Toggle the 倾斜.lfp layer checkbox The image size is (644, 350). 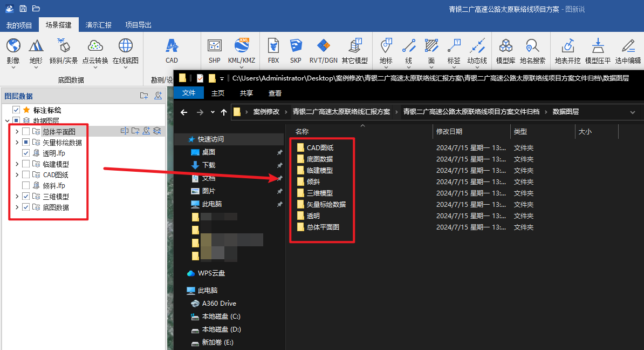click(x=26, y=186)
